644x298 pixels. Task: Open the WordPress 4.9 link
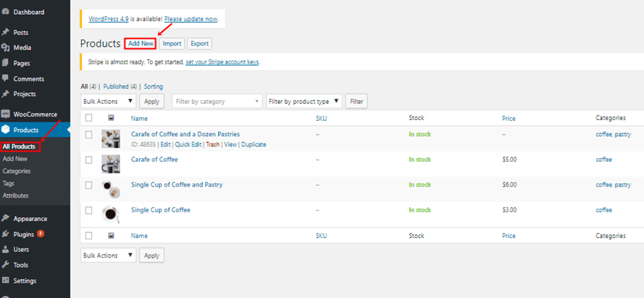108,19
